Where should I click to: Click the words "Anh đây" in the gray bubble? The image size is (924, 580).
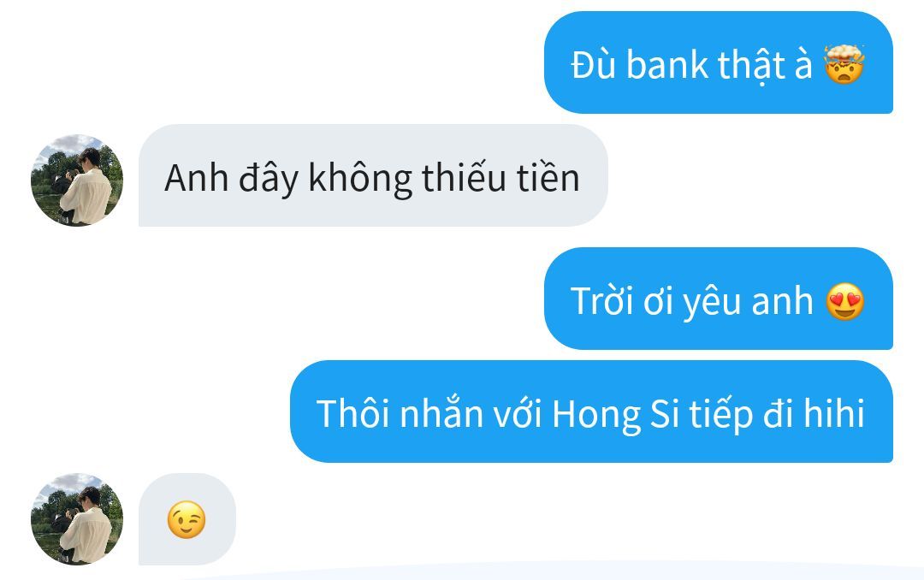click(232, 178)
